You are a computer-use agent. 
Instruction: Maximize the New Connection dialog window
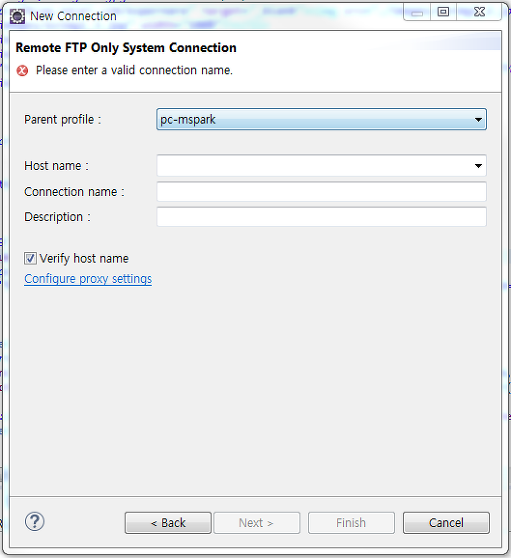click(443, 12)
